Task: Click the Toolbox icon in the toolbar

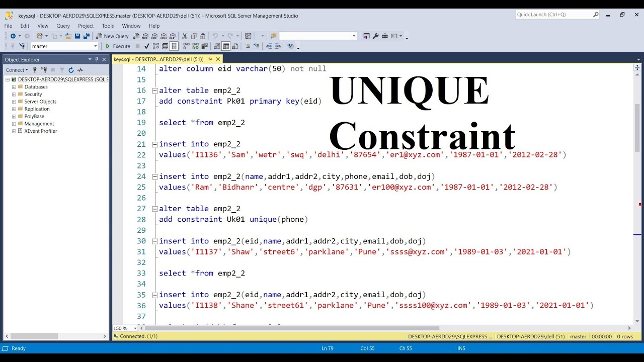Action: (x=385, y=36)
